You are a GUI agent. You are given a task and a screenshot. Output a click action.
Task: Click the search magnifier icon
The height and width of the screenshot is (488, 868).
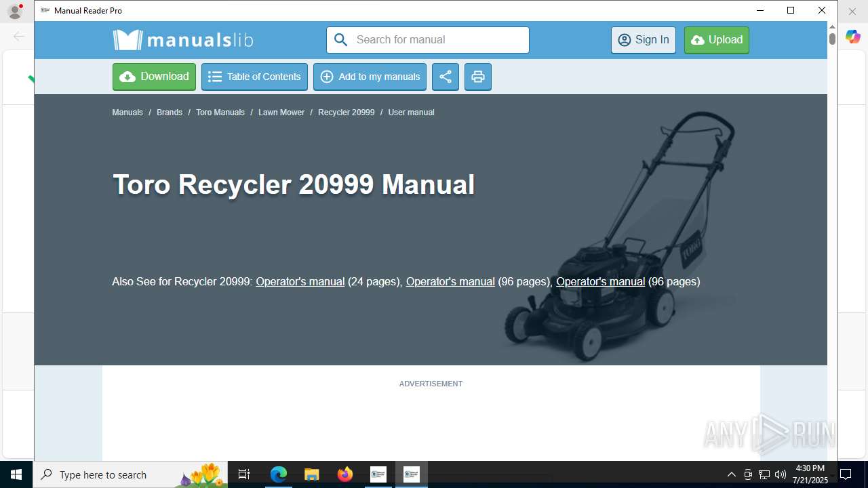pyautogui.click(x=341, y=40)
